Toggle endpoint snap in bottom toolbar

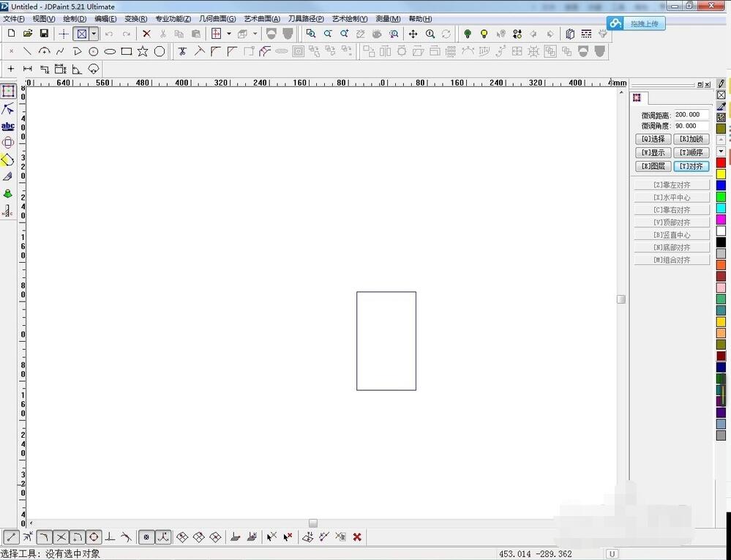click(x=11, y=537)
